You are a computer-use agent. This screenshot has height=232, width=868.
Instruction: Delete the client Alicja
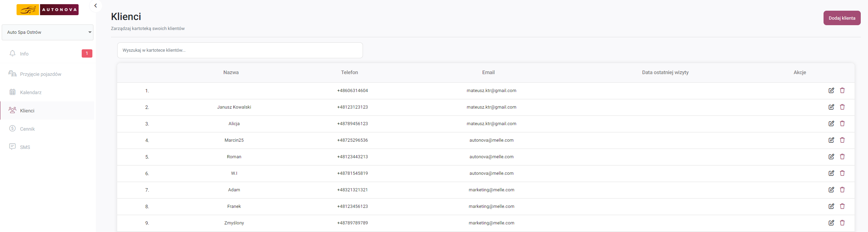842,123
